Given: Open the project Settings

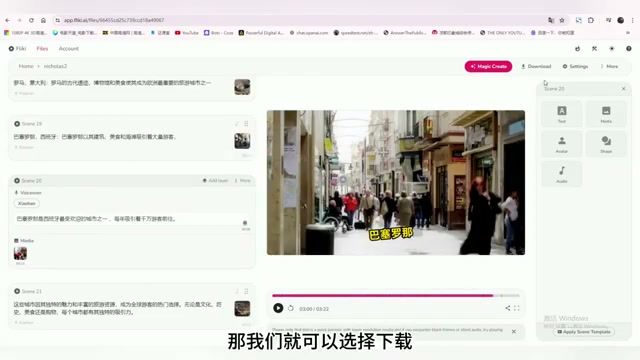Looking at the screenshot, I should (x=575, y=66).
